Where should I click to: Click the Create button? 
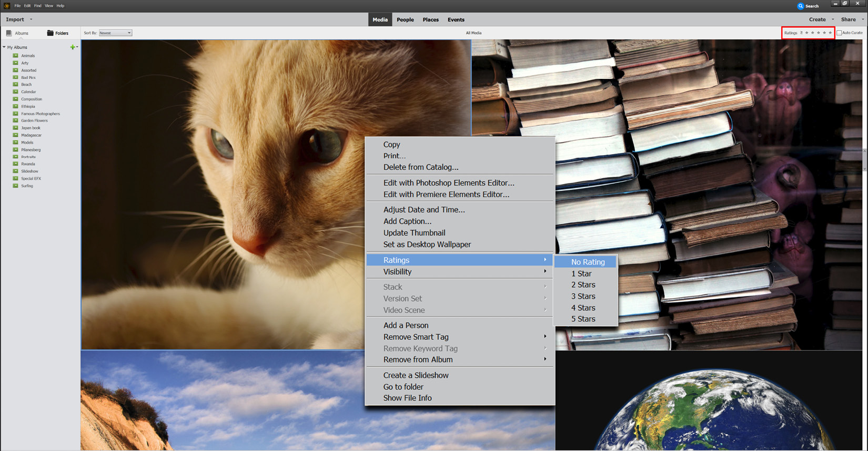817,19
